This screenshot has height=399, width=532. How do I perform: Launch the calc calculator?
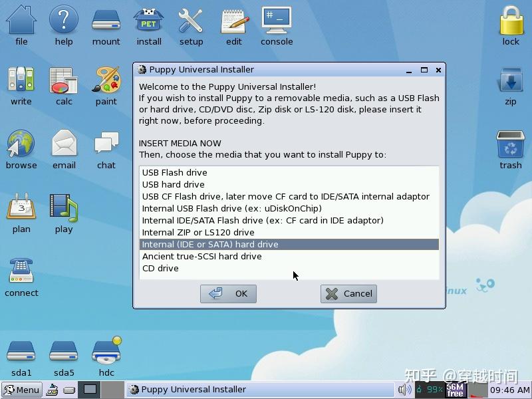point(63,81)
